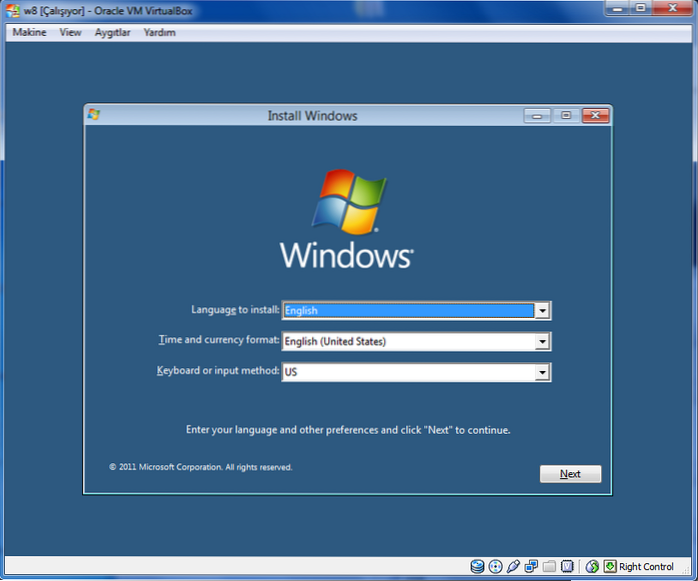698x581 pixels.
Task: Open the View menu
Action: [70, 32]
